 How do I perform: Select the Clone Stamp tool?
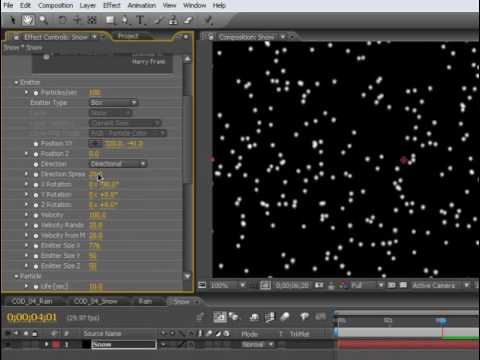(173, 20)
